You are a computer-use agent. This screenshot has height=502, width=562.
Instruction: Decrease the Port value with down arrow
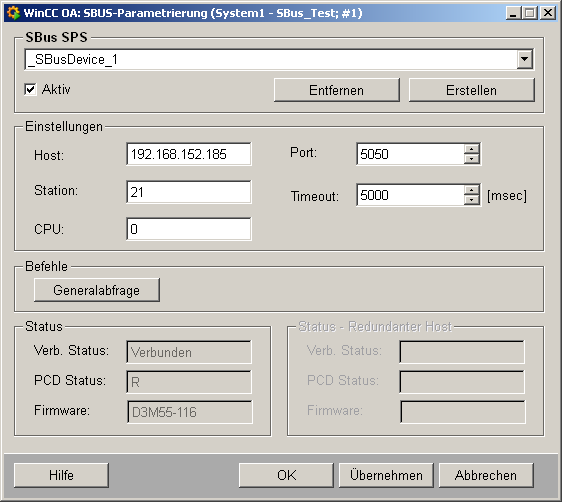[x=472, y=159]
